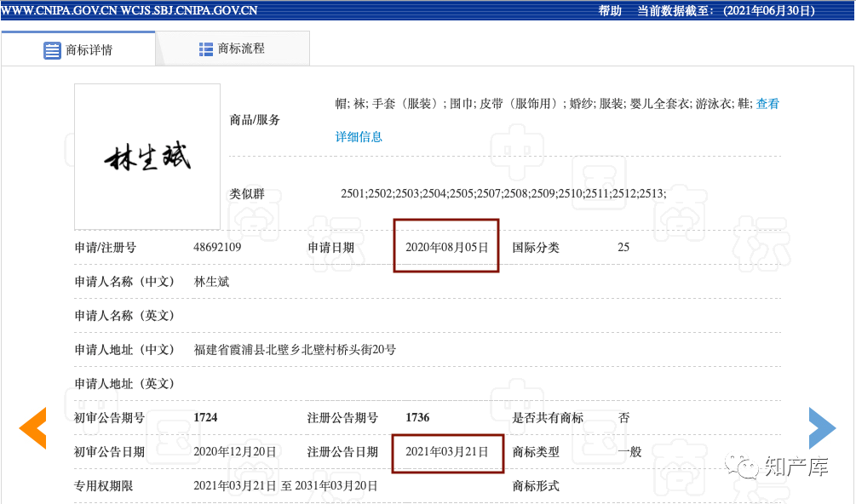Click the 林生斌 trademark signature image

(x=147, y=157)
